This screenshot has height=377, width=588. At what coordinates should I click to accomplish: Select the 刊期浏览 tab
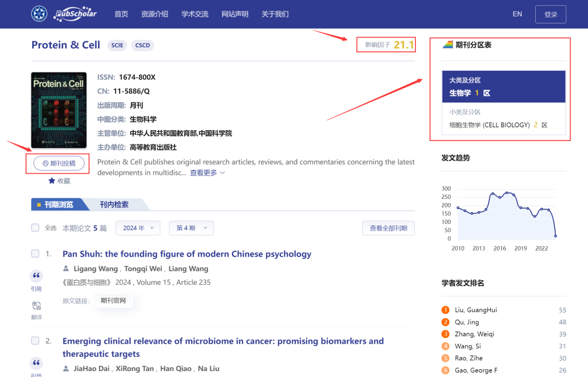58,204
